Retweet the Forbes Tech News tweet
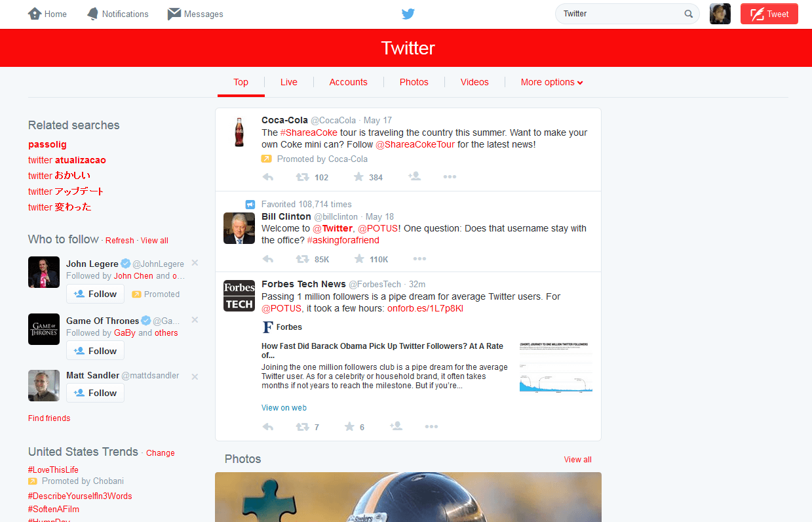812x522 pixels. pyautogui.click(x=302, y=427)
